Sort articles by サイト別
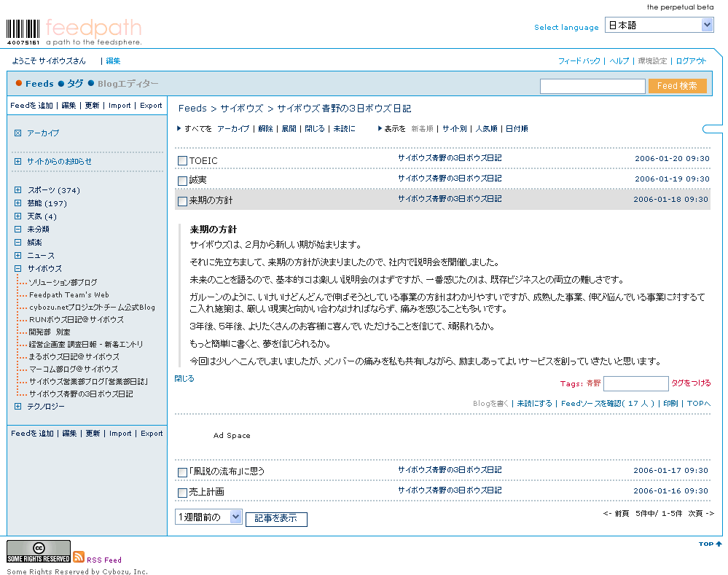728x575 pixels. (455, 129)
